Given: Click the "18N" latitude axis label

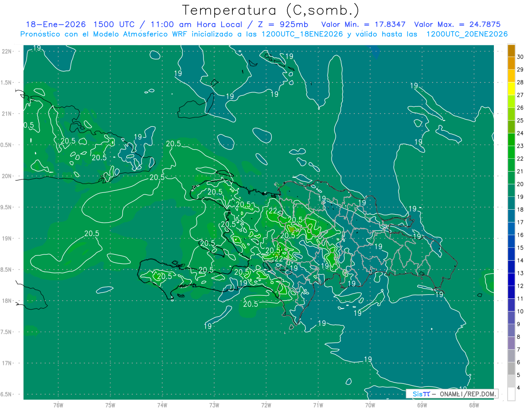Looking at the screenshot, I should [7, 301].
